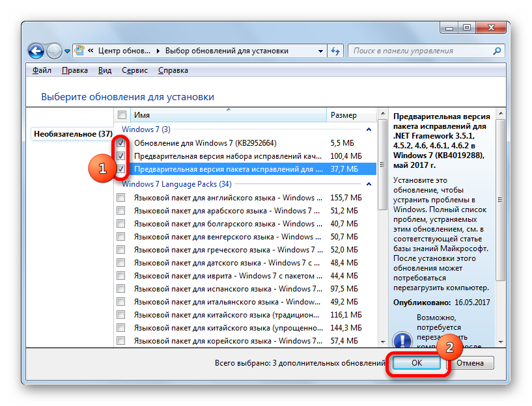Viewport: 532px width, 406px height.
Task: Click the blue restart information icon
Action: click(402, 340)
